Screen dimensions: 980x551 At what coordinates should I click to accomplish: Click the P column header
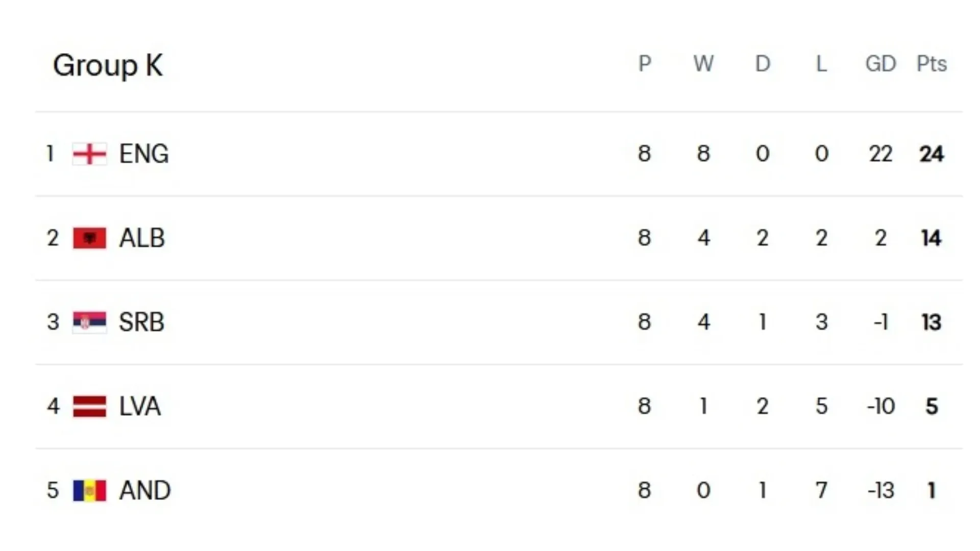coord(645,64)
